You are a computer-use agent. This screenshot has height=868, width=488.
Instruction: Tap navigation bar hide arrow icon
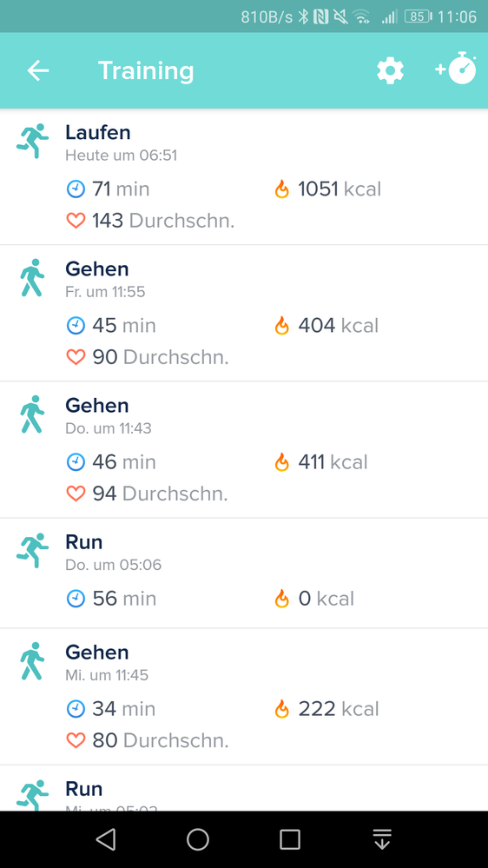[x=382, y=839]
